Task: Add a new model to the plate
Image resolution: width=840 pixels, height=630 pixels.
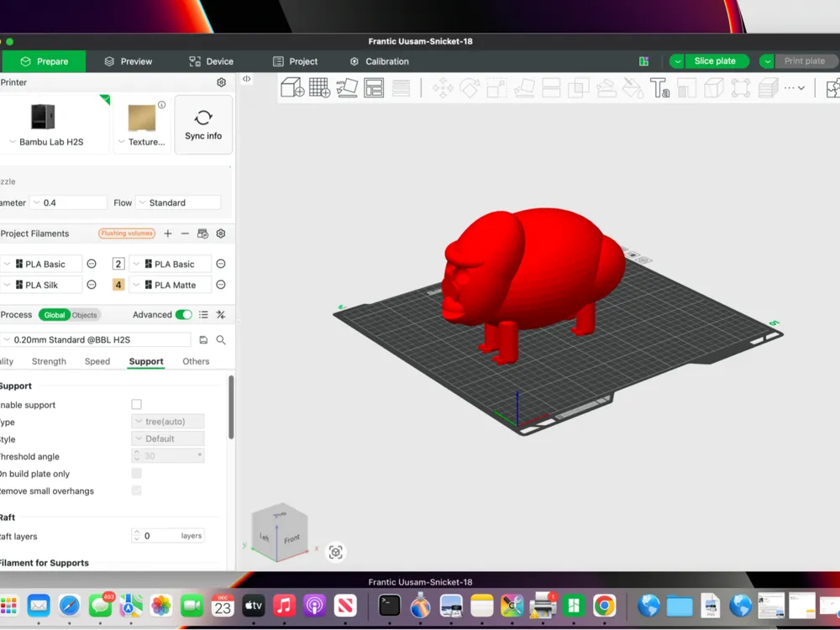Action: (x=291, y=87)
